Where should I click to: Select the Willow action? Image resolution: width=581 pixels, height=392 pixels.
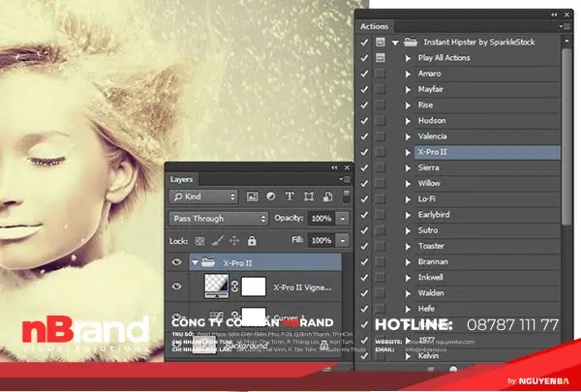[x=487, y=183]
